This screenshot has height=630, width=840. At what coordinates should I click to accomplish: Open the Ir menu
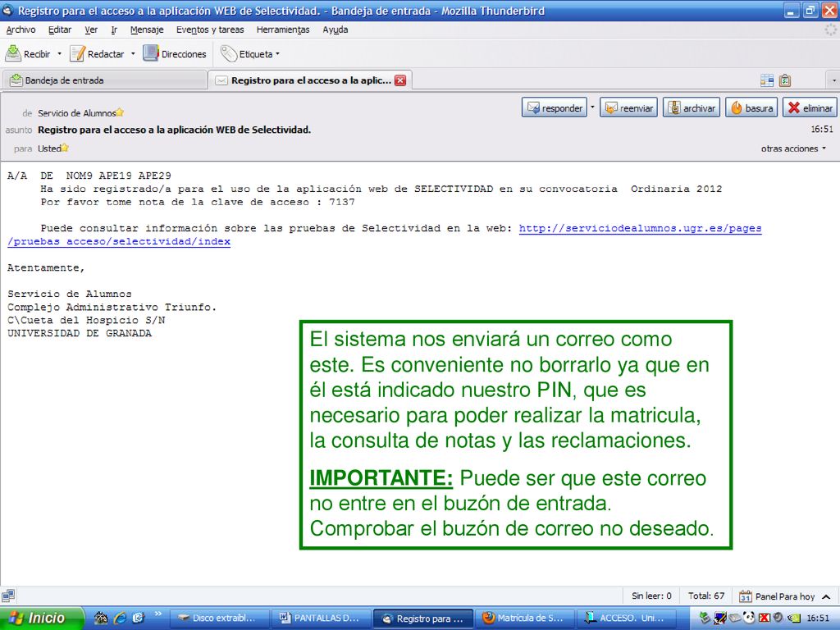click(114, 30)
